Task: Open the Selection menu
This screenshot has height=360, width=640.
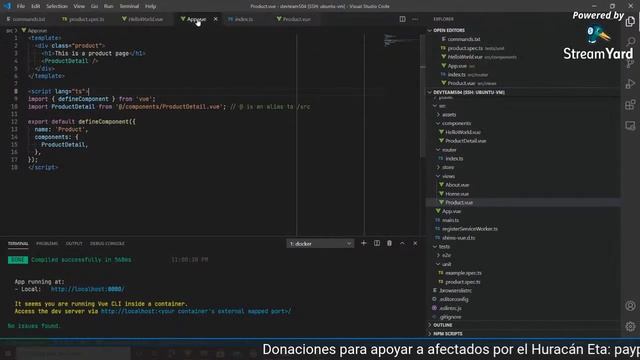Action: tap(57, 6)
